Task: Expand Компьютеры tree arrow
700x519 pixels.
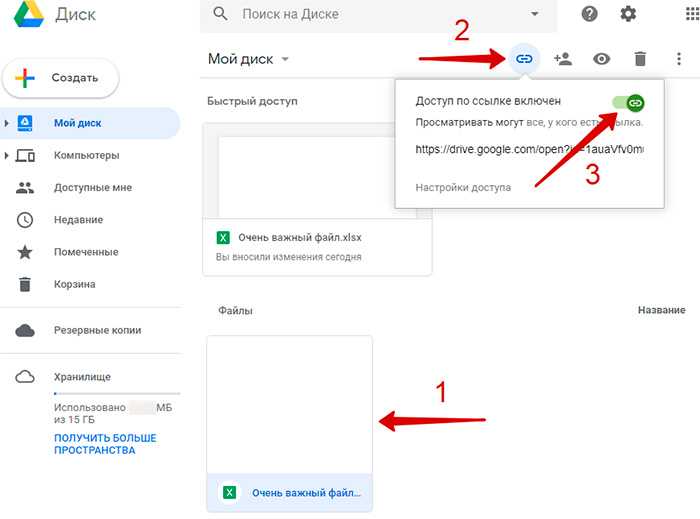Action: [6, 155]
